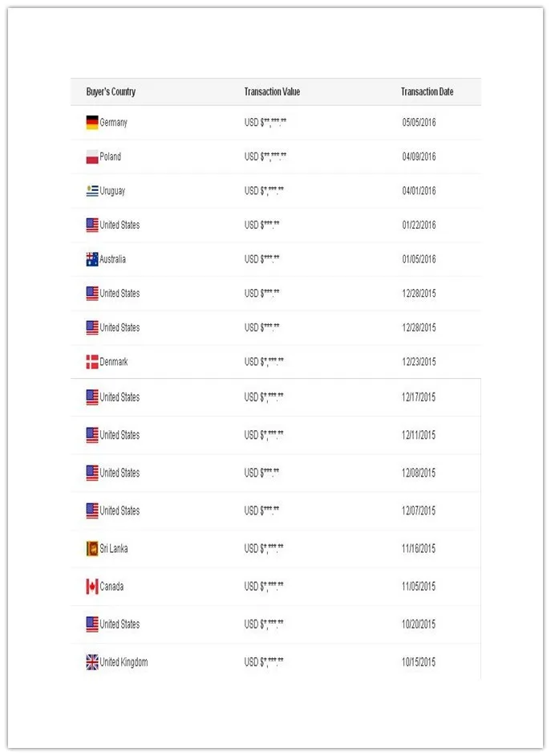Click the Buyer's Country column header
This screenshot has width=551, height=756.
pos(111,91)
